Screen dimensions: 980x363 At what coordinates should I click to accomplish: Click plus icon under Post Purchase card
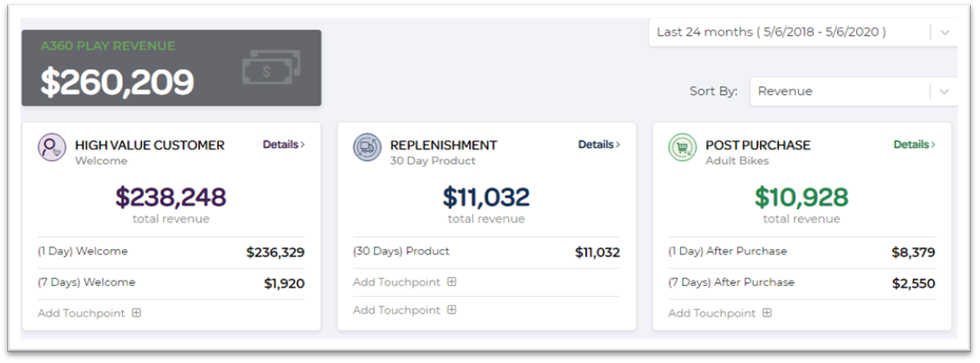pyautogui.click(x=767, y=313)
